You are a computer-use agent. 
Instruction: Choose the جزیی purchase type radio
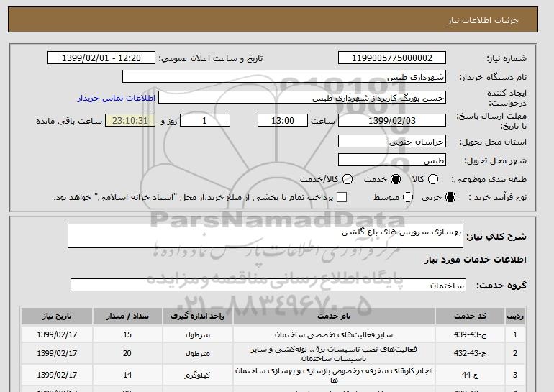pos(450,197)
